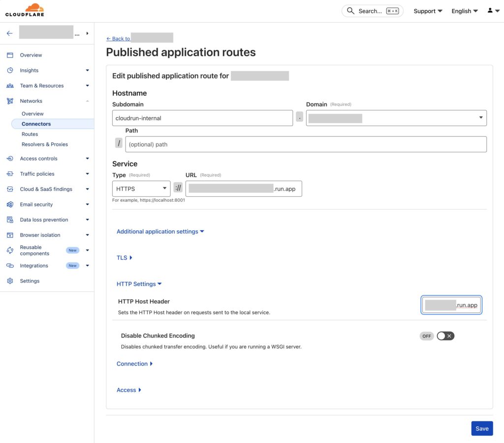Open the English language menu
This screenshot has height=443, width=504.
click(463, 10)
